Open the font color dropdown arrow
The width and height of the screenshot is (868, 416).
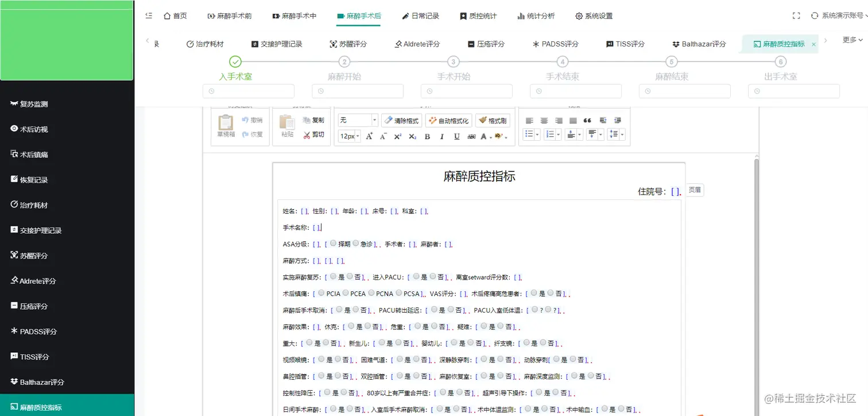pyautogui.click(x=491, y=137)
